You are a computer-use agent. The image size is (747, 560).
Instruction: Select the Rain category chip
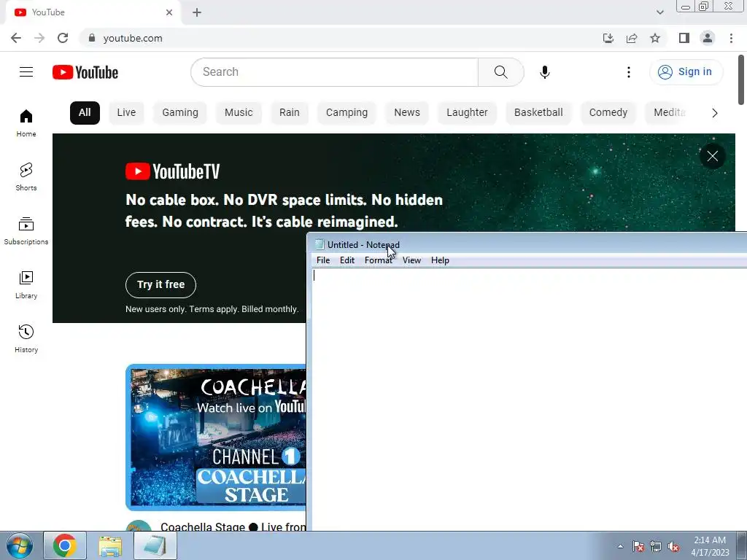[x=289, y=113]
